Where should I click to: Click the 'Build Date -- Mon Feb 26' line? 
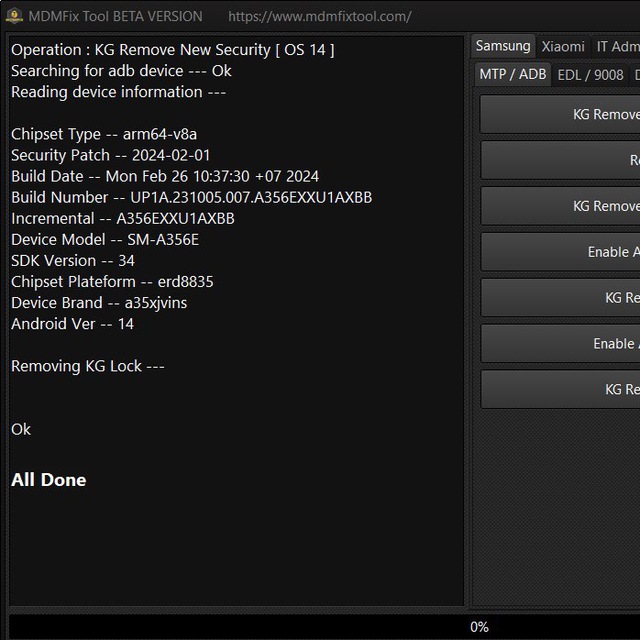click(165, 176)
